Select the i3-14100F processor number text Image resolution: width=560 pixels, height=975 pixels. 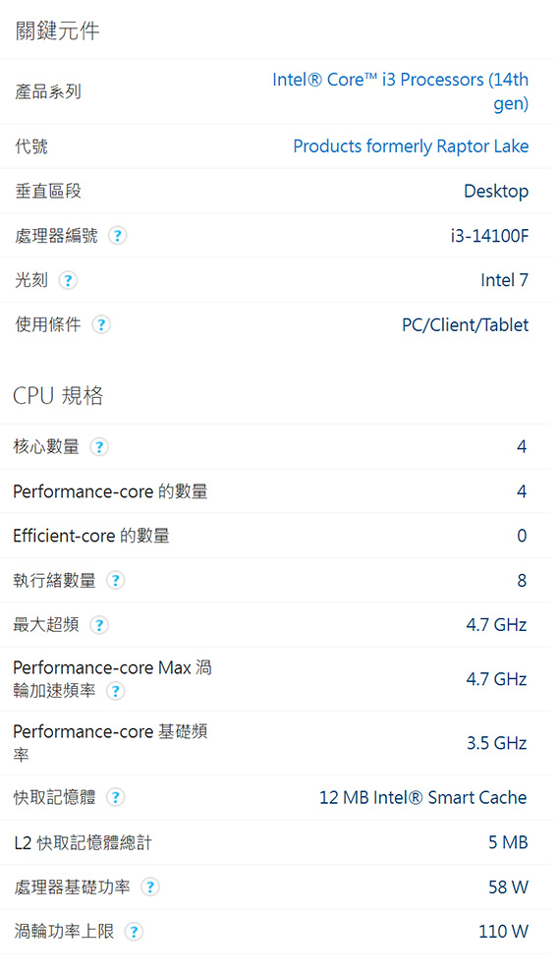click(x=489, y=236)
